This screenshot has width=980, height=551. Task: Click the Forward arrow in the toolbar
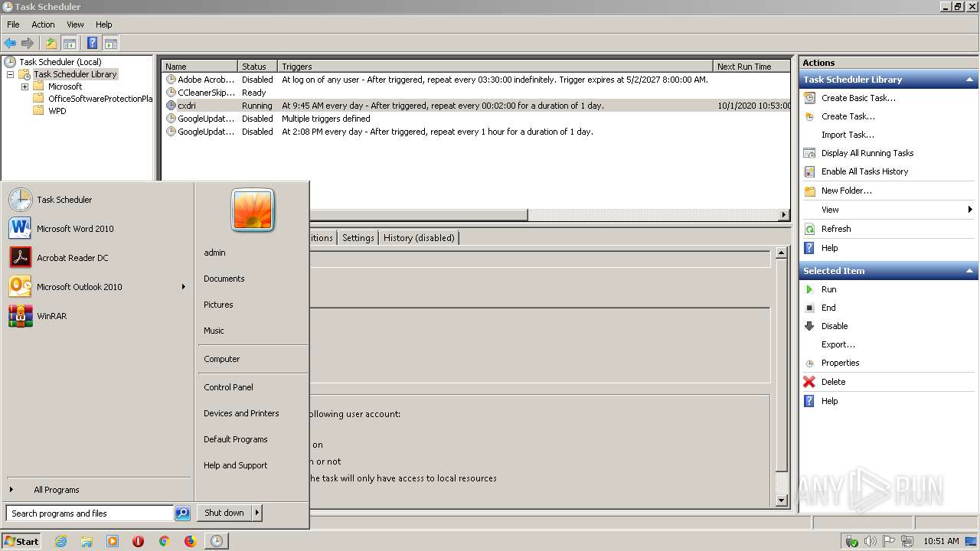tap(28, 44)
